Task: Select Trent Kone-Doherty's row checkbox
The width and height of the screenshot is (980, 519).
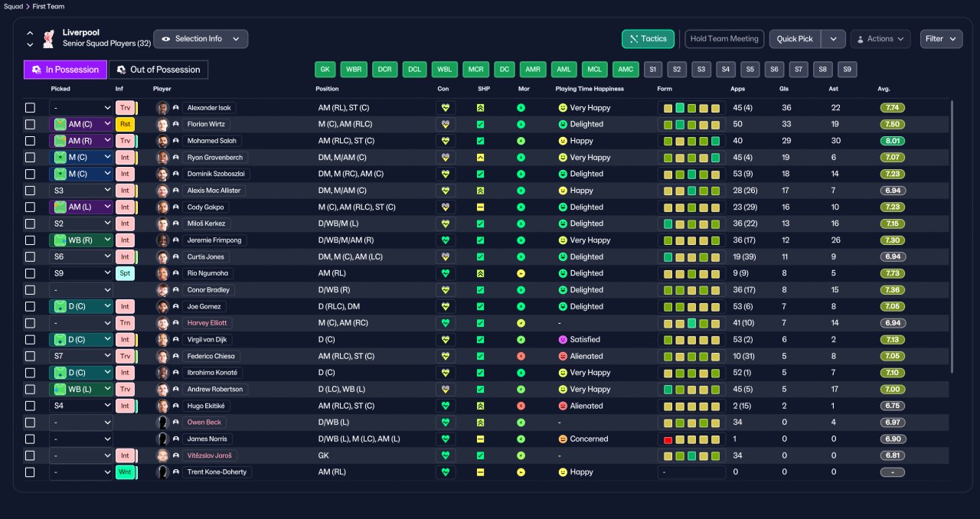Action: click(x=30, y=472)
